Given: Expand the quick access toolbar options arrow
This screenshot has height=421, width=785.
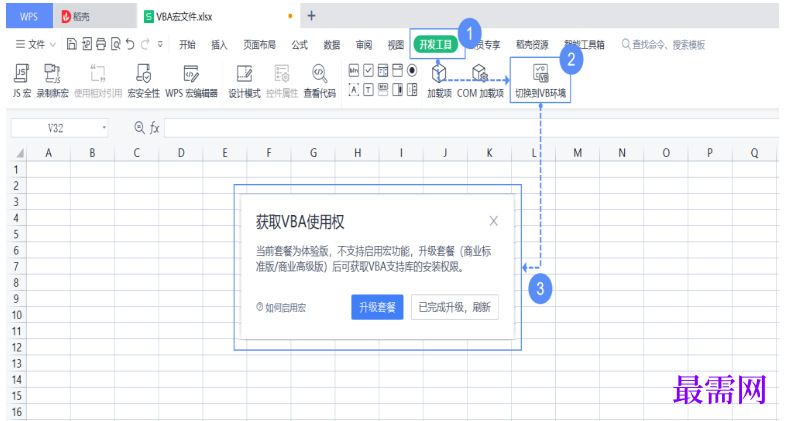Looking at the screenshot, I should (160, 44).
